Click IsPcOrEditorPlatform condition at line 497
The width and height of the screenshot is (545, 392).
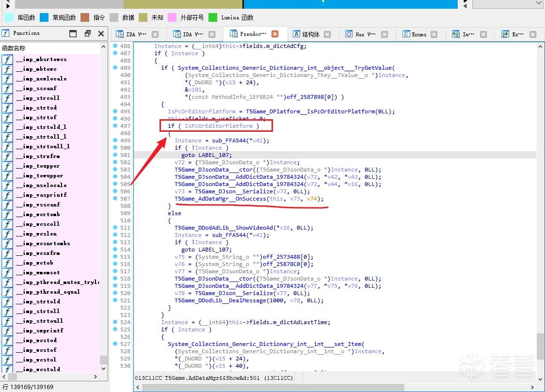[219, 126]
